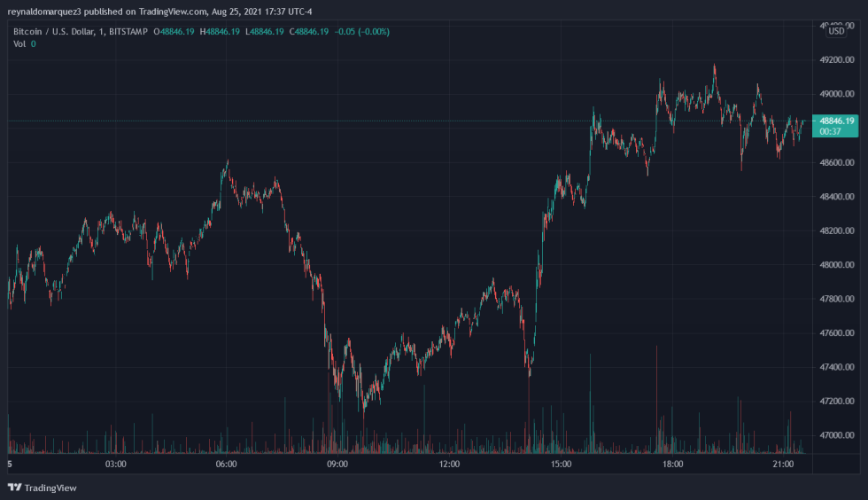
Task: Click the 48200.00 price axis label
Action: 836,230
